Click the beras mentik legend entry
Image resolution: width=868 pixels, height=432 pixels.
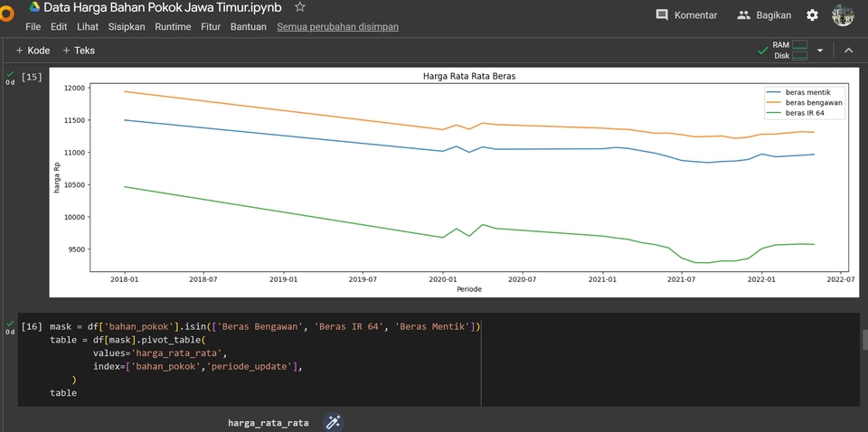pyautogui.click(x=797, y=92)
